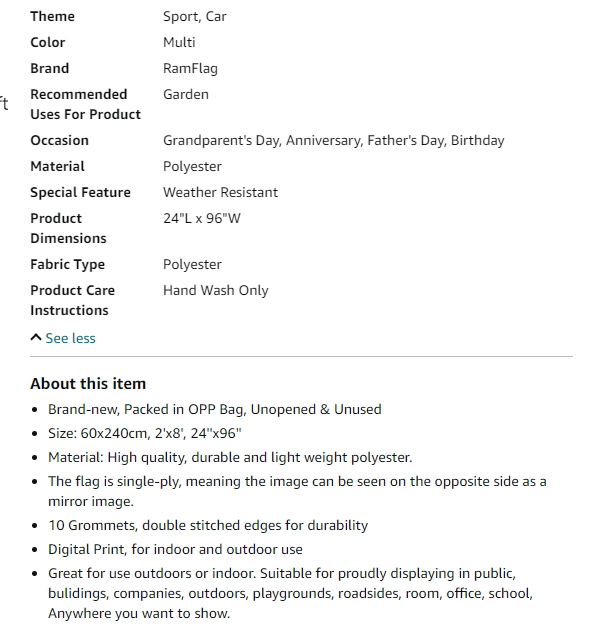Click the Garden recommended use value

click(186, 94)
